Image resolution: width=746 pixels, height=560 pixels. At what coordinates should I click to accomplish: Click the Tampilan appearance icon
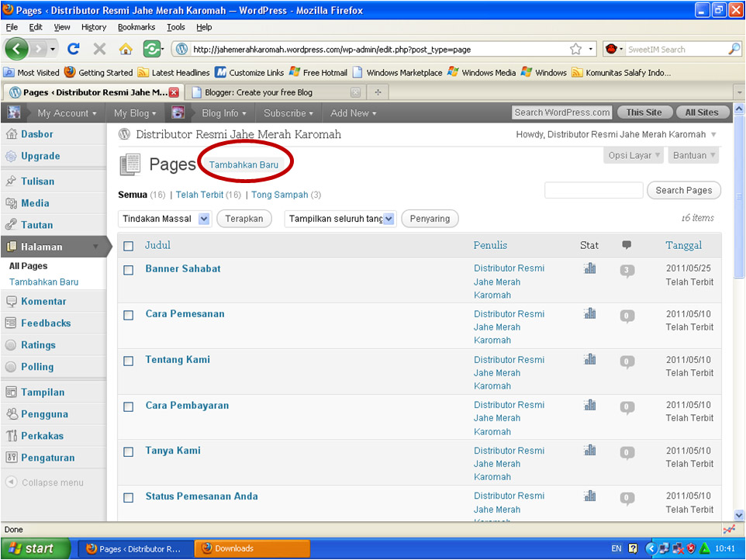click(11, 392)
